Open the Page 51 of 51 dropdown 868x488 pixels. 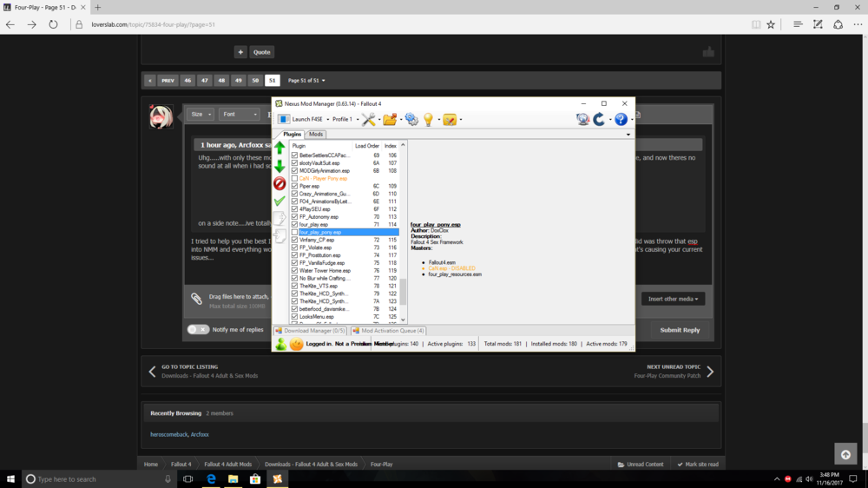point(306,80)
